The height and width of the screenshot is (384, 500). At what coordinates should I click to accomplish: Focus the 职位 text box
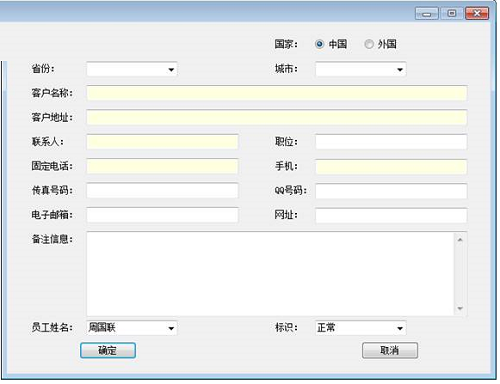391,142
